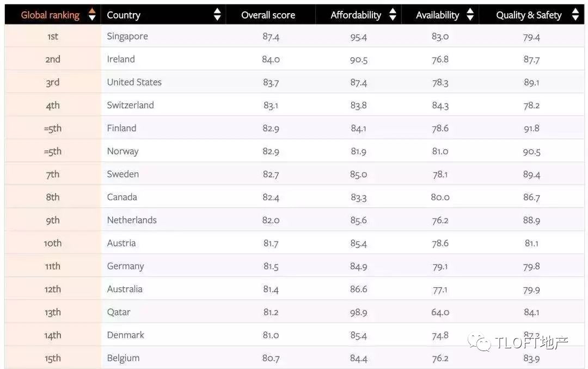Toggle the Affordability sort arrows
Viewport: 588px width, 369px height.
click(x=393, y=15)
